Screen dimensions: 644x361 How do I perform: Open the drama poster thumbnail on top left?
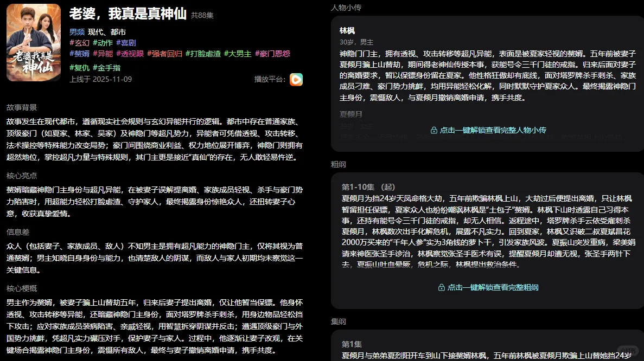pos(33,42)
